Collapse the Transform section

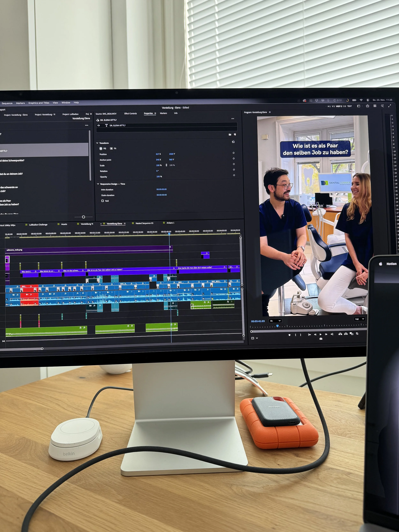(x=97, y=143)
